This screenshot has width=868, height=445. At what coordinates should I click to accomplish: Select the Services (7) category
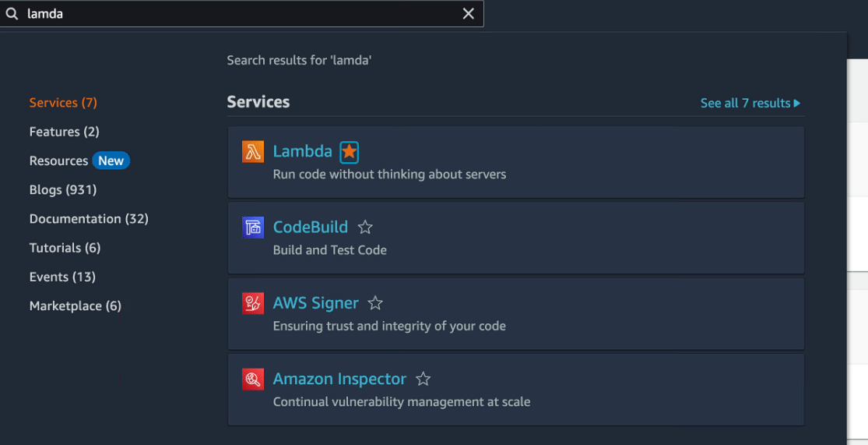click(x=63, y=103)
